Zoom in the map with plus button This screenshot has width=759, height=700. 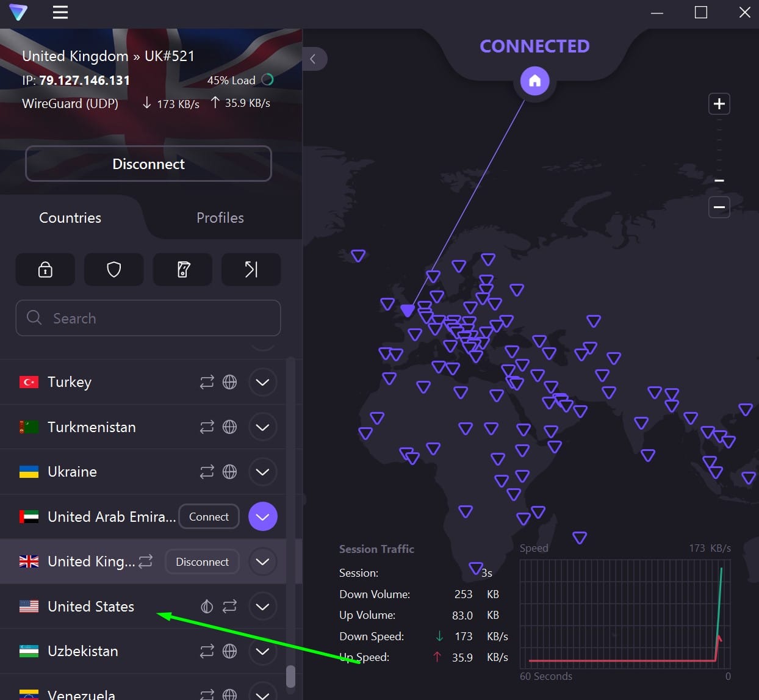click(719, 104)
